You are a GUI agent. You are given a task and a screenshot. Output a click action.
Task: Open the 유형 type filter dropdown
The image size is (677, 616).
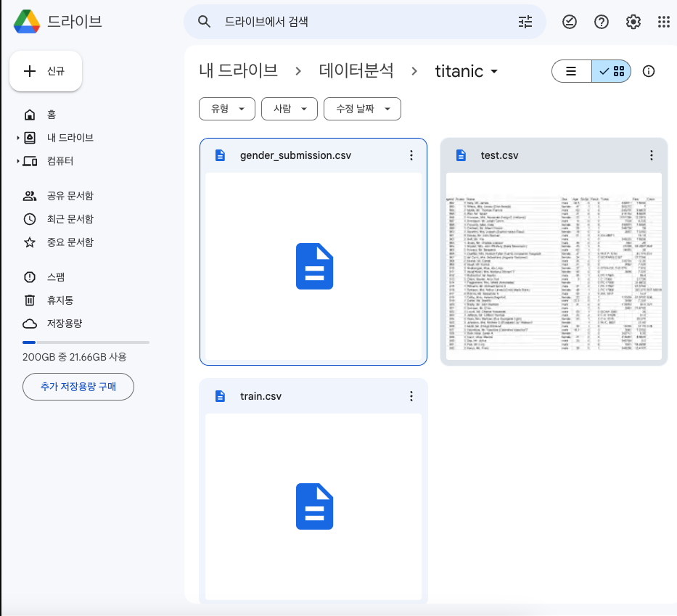(x=227, y=109)
